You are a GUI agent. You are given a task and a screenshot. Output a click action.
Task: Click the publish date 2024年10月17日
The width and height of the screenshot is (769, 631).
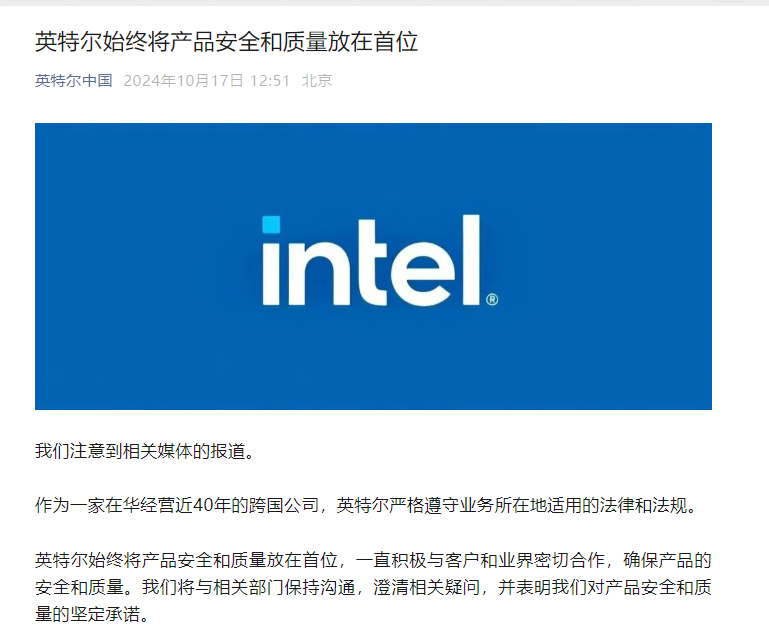183,81
